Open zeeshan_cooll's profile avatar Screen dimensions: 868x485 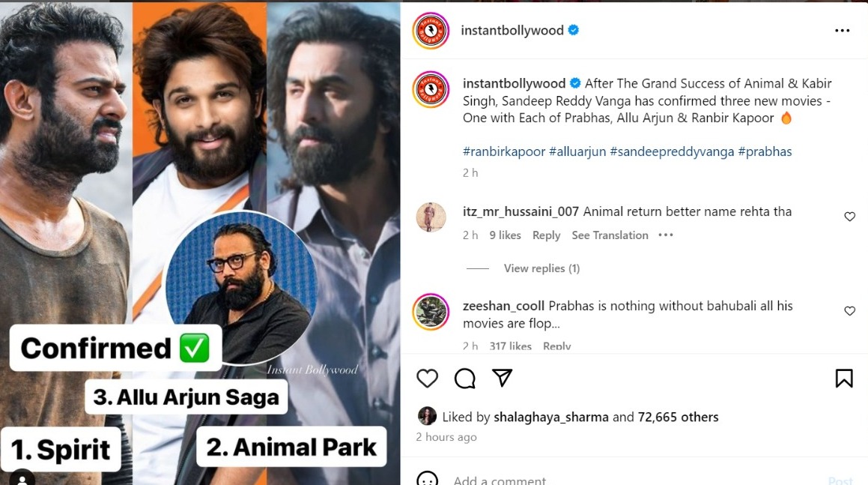(431, 312)
